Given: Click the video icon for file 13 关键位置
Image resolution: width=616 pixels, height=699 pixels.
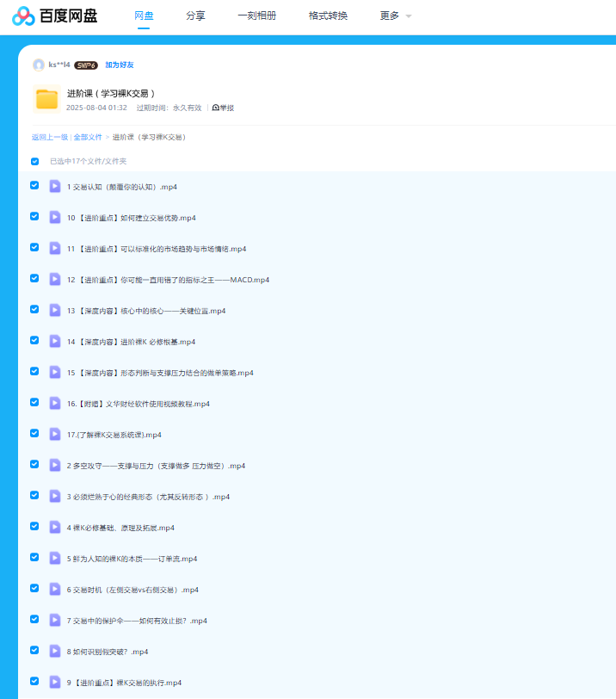Looking at the screenshot, I should (x=55, y=310).
